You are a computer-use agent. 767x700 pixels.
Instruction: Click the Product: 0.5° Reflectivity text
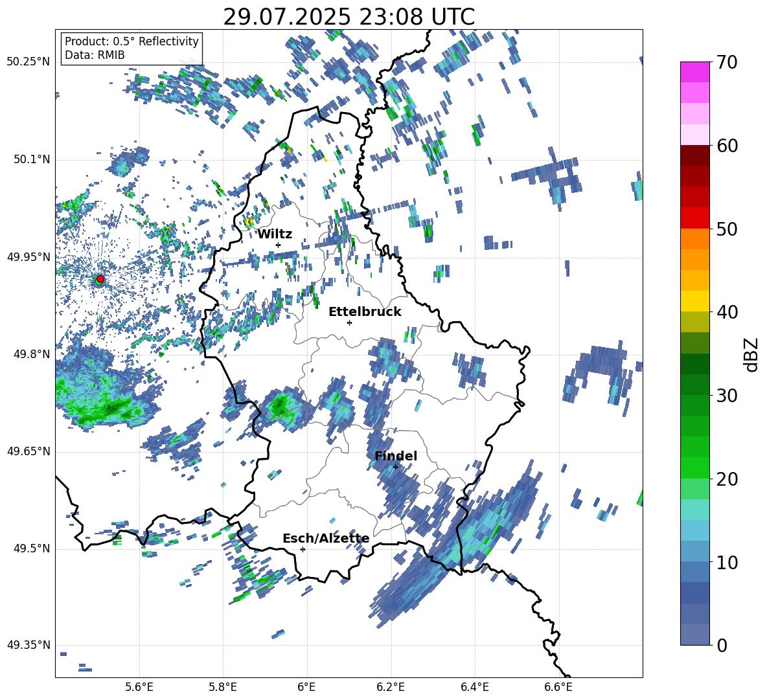point(132,41)
